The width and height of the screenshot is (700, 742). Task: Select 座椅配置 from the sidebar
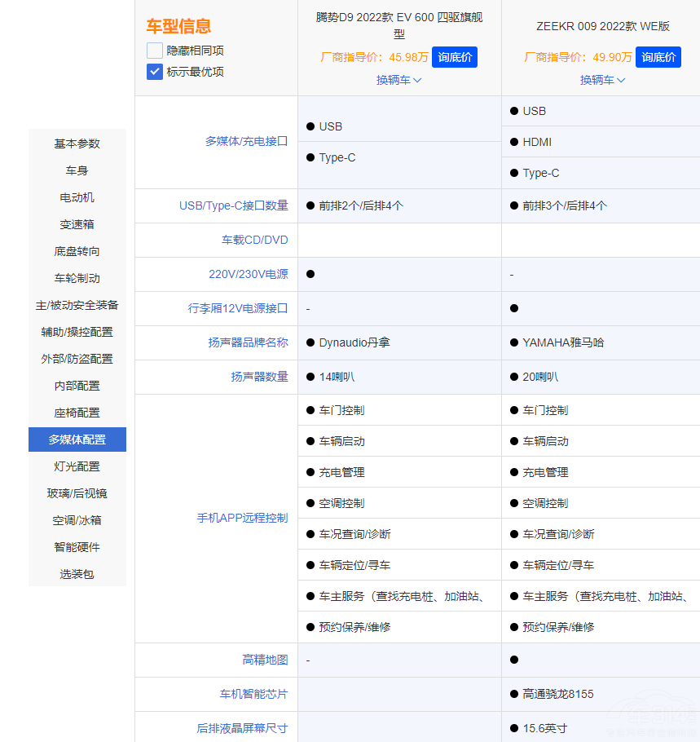point(77,412)
